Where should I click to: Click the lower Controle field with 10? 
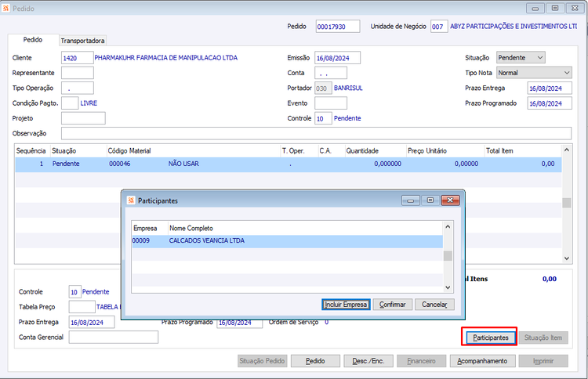[x=75, y=292]
